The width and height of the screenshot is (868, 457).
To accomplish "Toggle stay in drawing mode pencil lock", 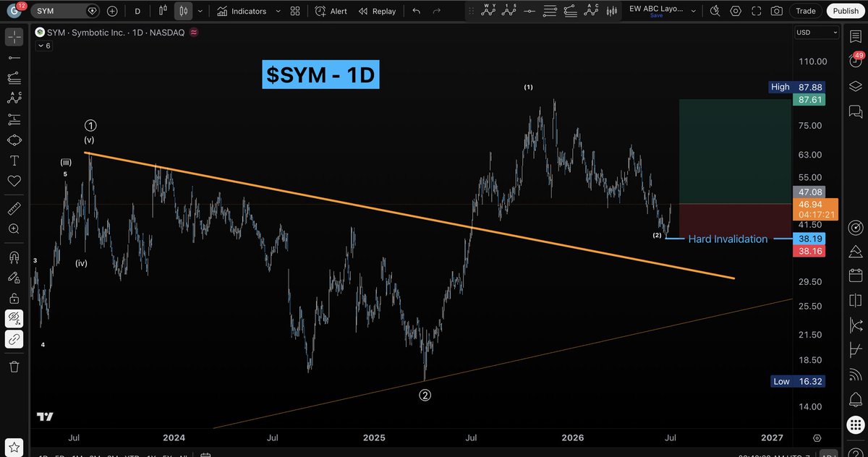I will 14,277.
